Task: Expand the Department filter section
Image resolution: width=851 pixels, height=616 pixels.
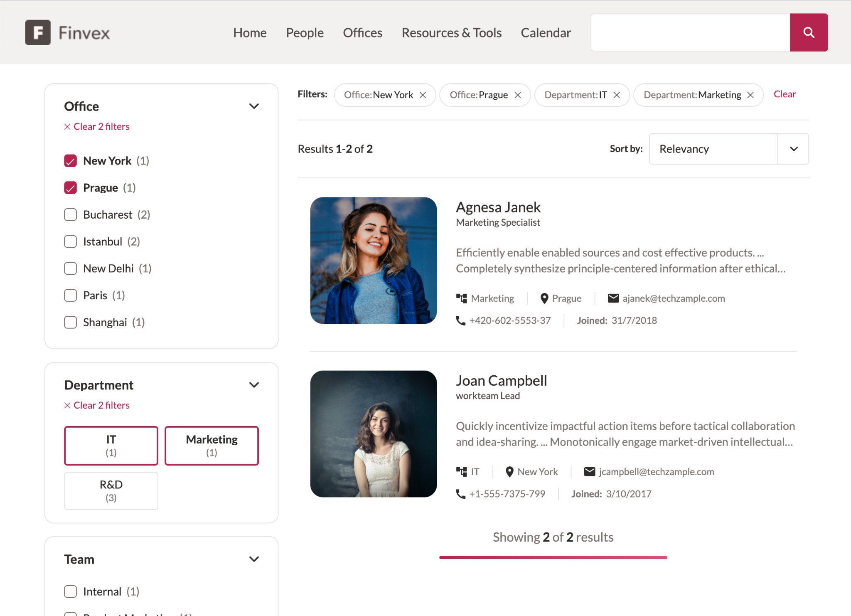Action: [254, 384]
